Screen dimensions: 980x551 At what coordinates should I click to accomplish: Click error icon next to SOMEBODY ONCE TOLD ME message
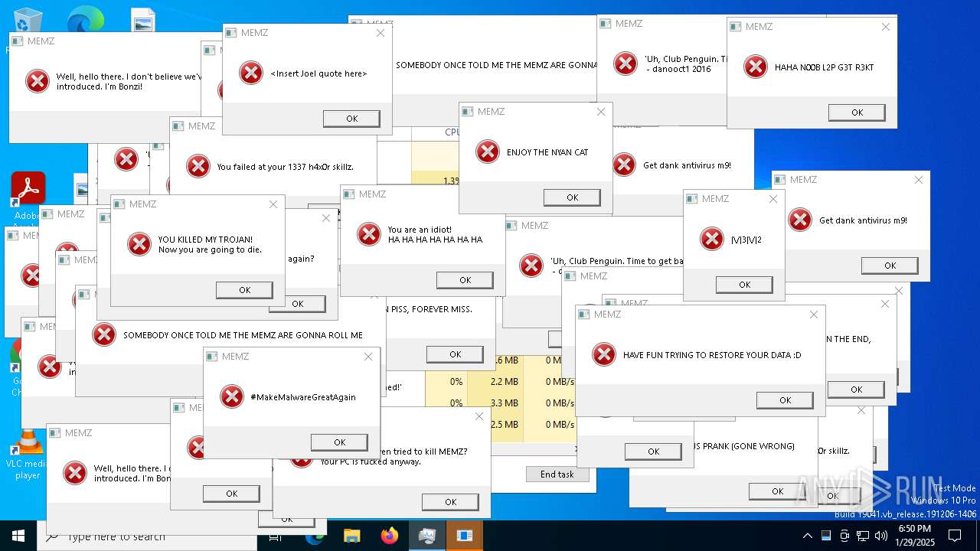(x=104, y=334)
